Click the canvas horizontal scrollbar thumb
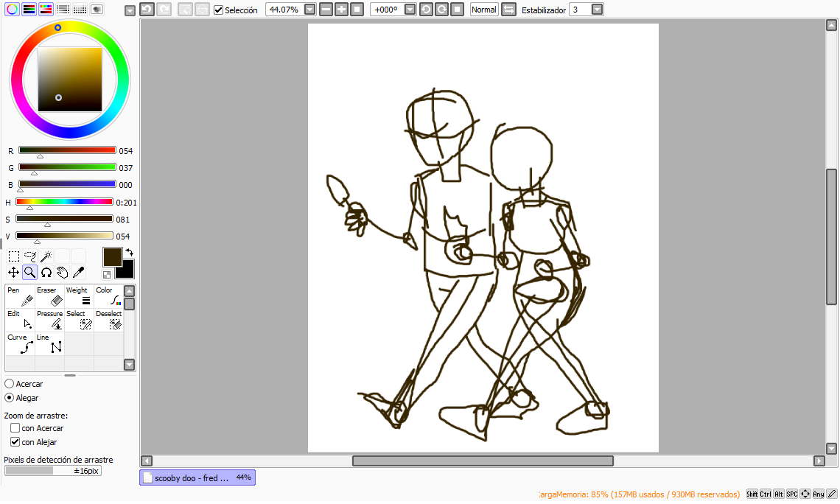This screenshot has width=840, height=504. click(483, 461)
